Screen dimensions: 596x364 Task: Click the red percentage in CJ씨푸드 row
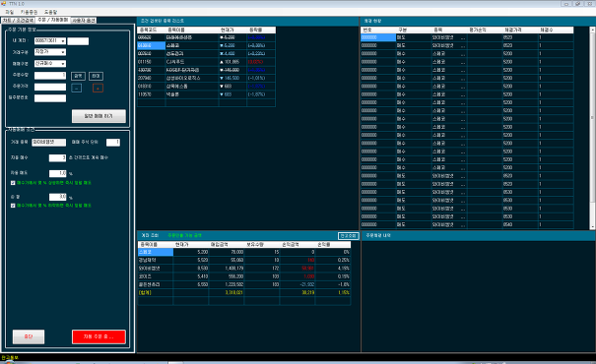click(255, 62)
